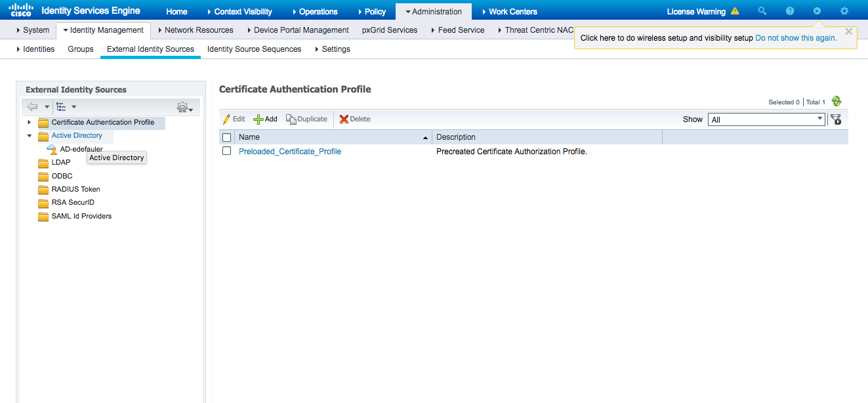Click the SAML Id Providers folder icon

click(43, 217)
